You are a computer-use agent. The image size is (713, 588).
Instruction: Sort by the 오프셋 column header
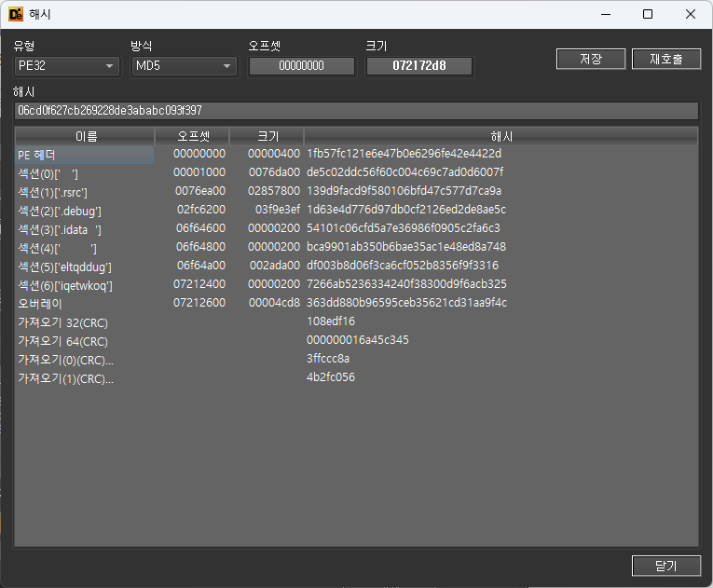[x=192, y=136]
